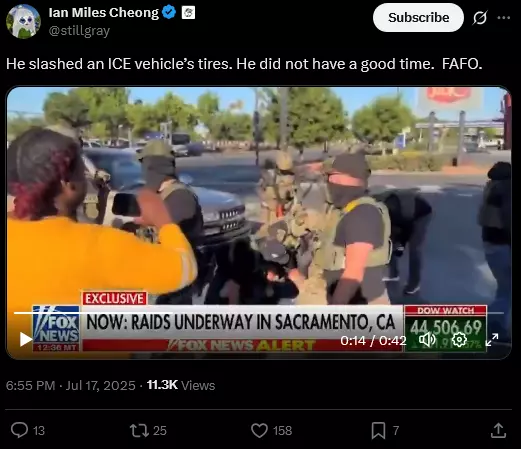Open the more options ellipsis menu

pyautogui.click(x=503, y=18)
